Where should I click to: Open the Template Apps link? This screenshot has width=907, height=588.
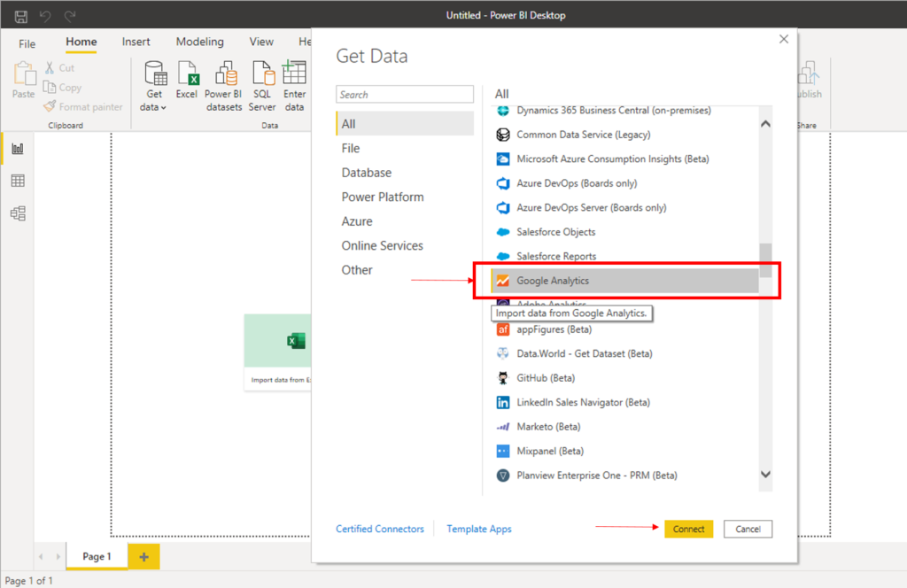(x=479, y=529)
